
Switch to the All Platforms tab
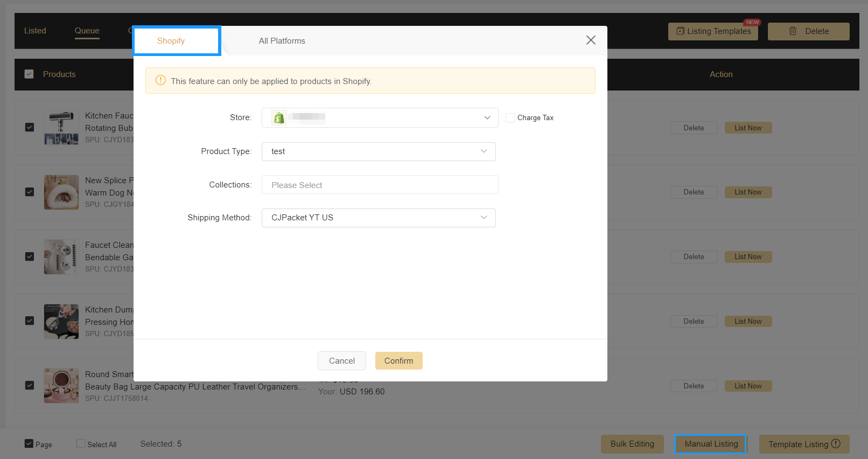[x=282, y=41]
